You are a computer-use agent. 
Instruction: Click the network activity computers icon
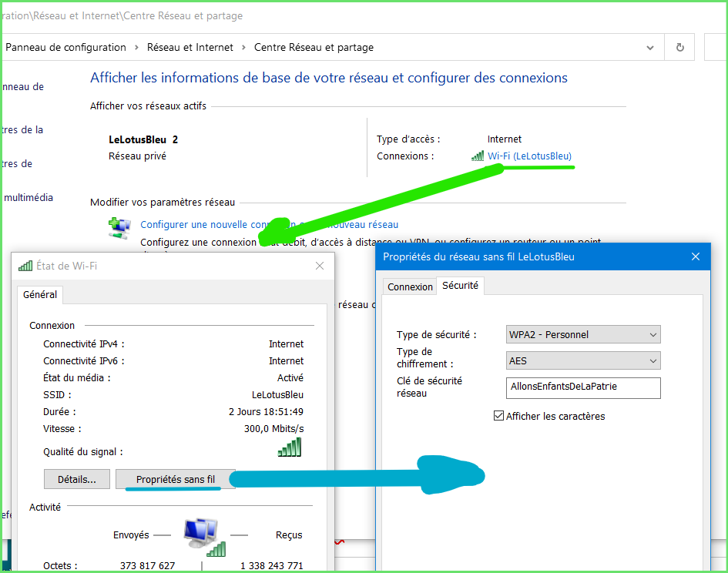tap(202, 534)
